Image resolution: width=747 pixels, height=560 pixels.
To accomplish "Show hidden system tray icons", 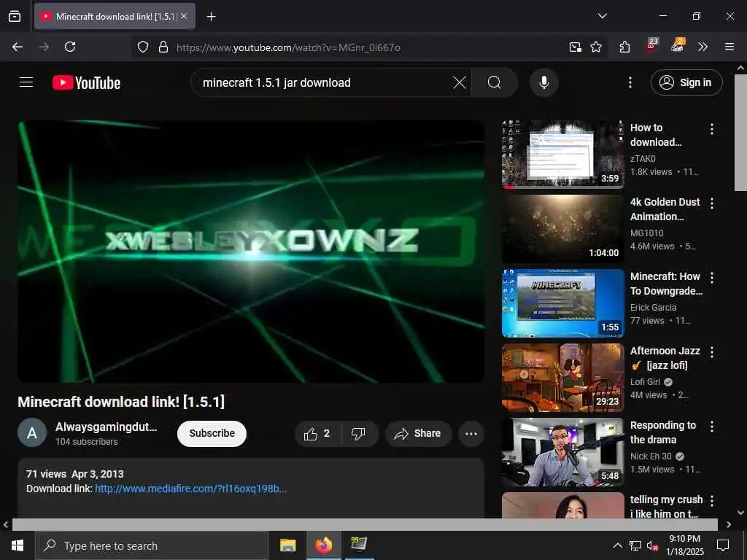I will [617, 545].
